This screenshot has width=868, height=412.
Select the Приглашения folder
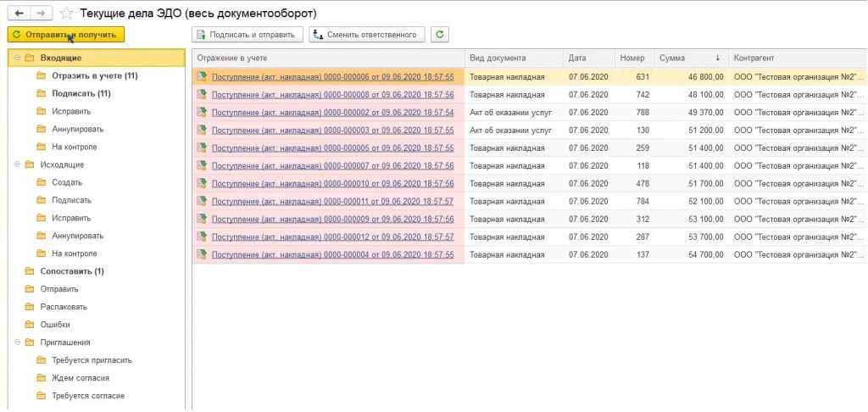click(65, 342)
